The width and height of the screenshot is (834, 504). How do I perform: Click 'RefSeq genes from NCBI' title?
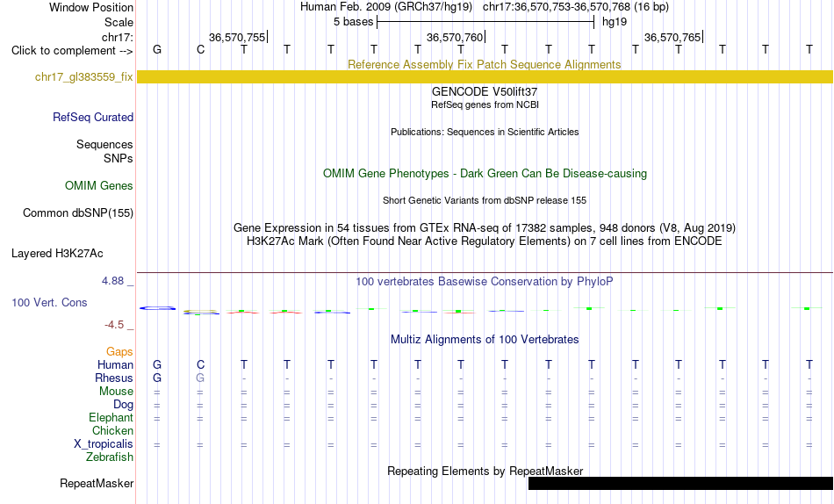point(485,104)
